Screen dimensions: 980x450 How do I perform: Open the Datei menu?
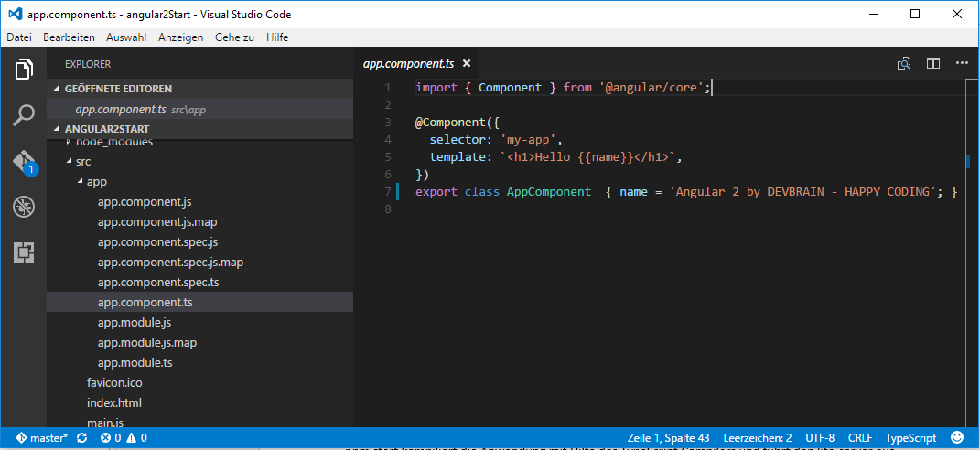pos(19,37)
